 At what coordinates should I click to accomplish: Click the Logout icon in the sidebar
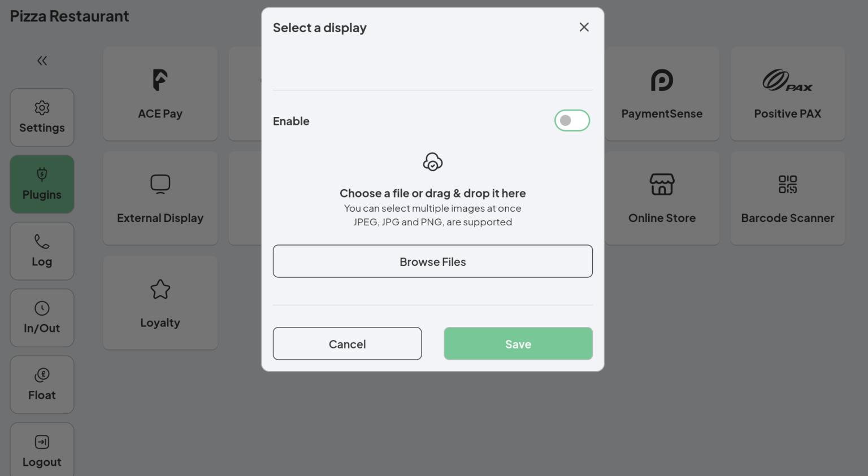point(42,442)
